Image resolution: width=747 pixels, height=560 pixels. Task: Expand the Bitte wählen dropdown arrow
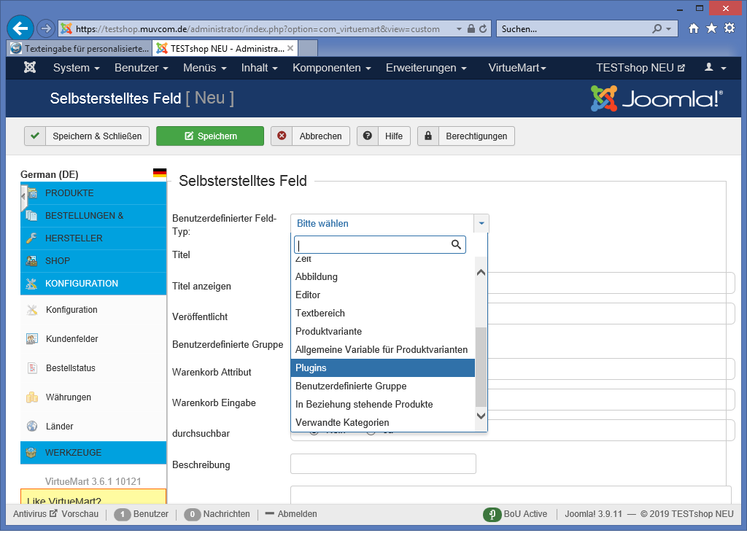(481, 224)
